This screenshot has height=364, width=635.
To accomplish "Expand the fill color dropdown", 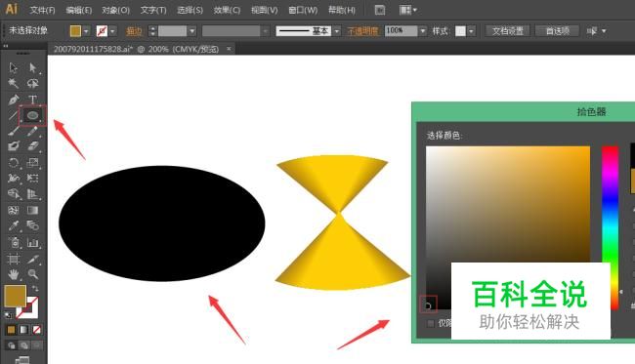I will click(x=86, y=31).
